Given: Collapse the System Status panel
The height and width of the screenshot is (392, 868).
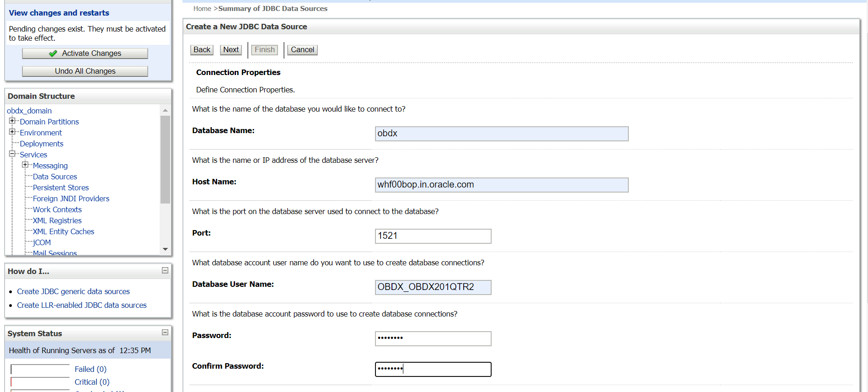Looking at the screenshot, I should (x=165, y=333).
